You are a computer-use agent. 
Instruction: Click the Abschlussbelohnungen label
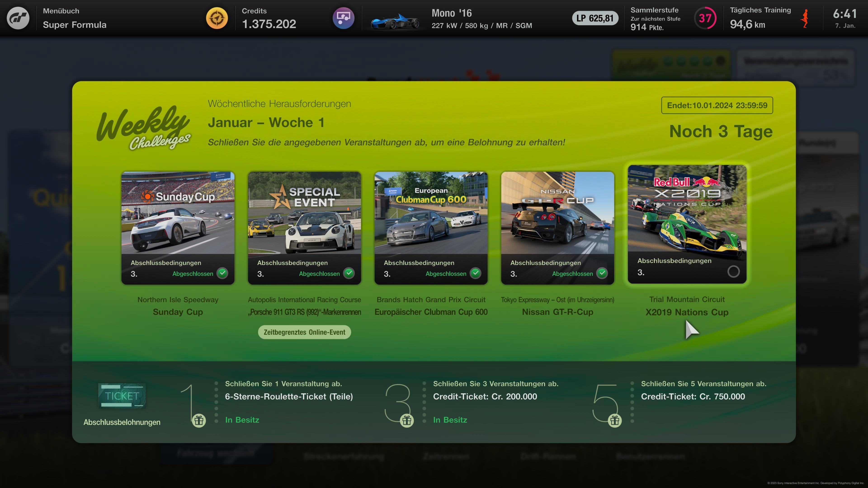point(122,422)
